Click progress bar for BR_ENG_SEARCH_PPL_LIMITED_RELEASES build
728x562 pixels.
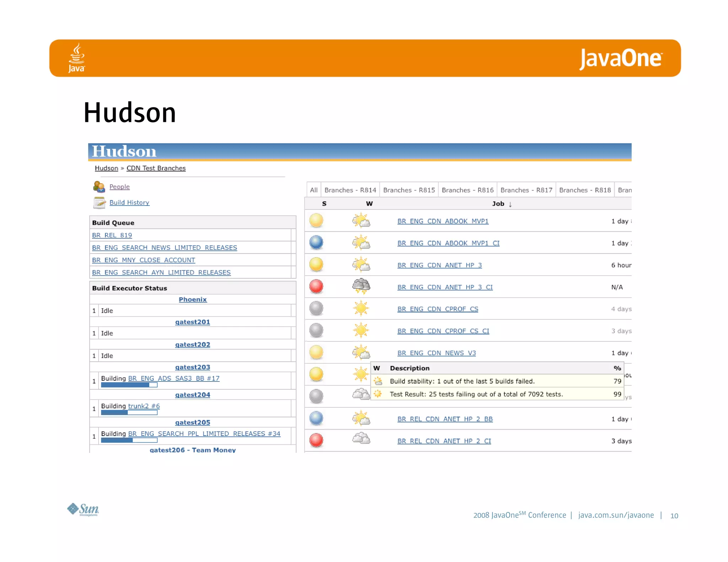(x=129, y=441)
